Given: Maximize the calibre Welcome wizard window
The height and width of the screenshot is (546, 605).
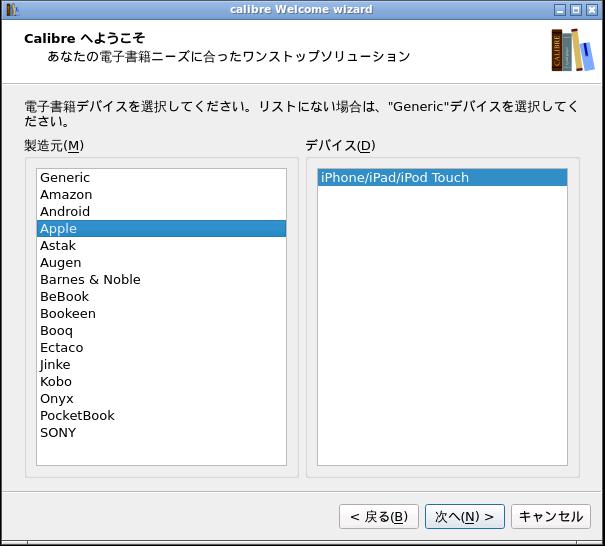Looking at the screenshot, I should coord(576,10).
